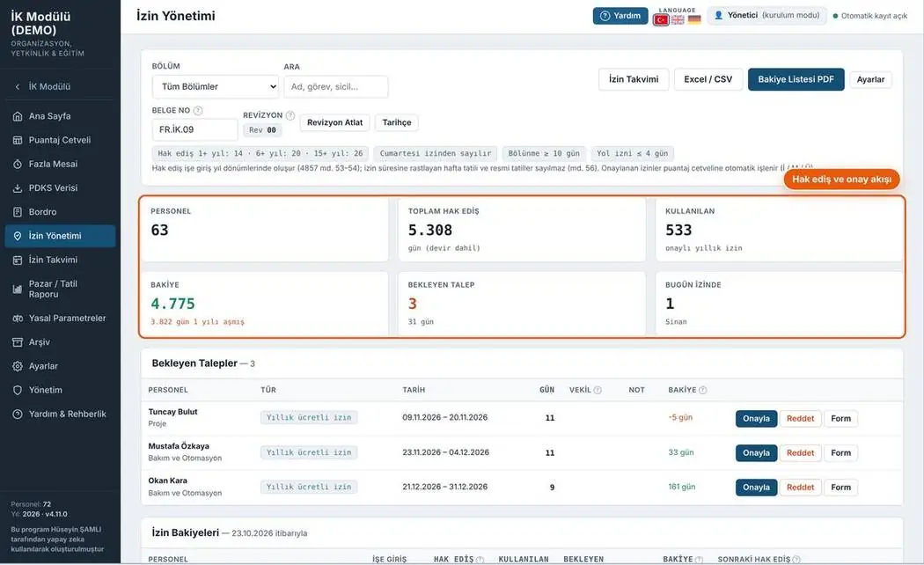Open Ana Sayfa home icon in sidebar
The width and height of the screenshot is (924, 565).
(x=18, y=116)
